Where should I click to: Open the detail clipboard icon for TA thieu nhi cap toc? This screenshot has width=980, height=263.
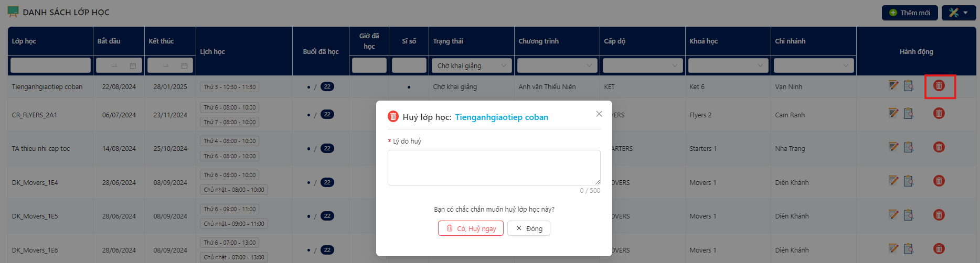(x=909, y=147)
